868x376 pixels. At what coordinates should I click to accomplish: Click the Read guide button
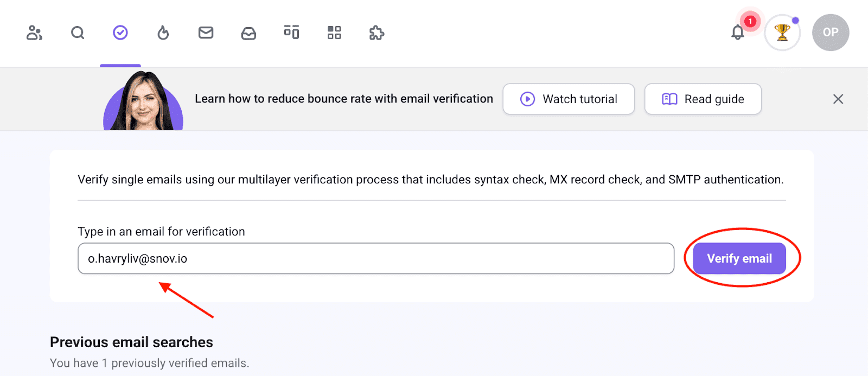point(703,99)
